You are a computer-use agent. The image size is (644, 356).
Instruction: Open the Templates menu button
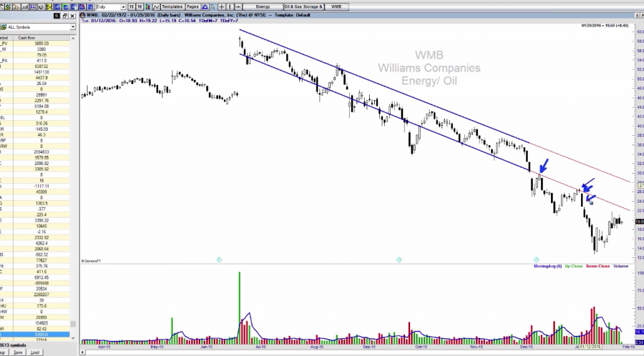(172, 7)
